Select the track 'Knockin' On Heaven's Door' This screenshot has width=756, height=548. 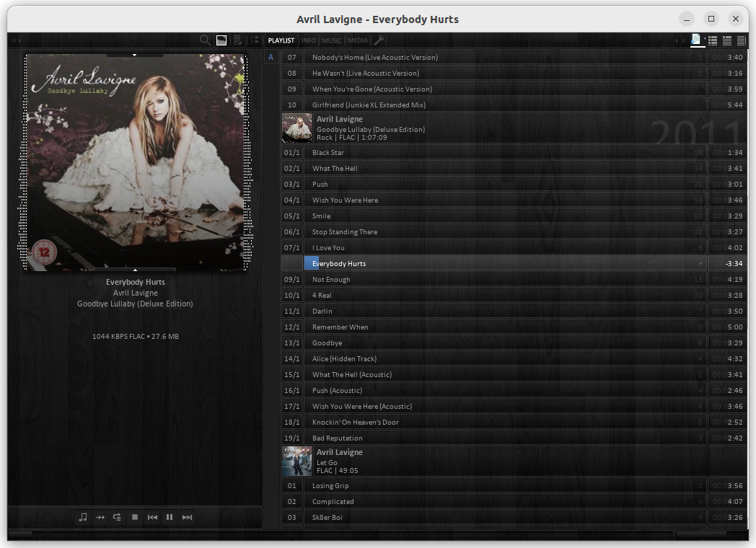(355, 423)
